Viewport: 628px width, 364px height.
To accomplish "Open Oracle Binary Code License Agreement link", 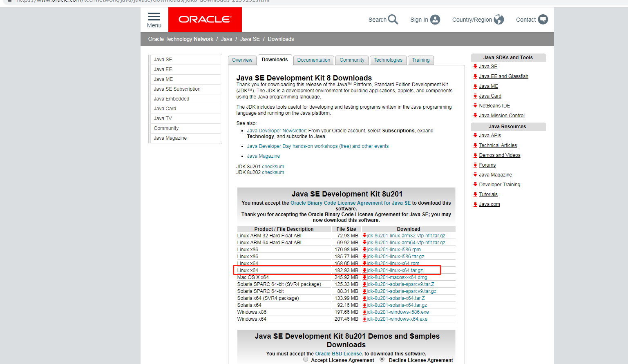I will pos(351,203).
